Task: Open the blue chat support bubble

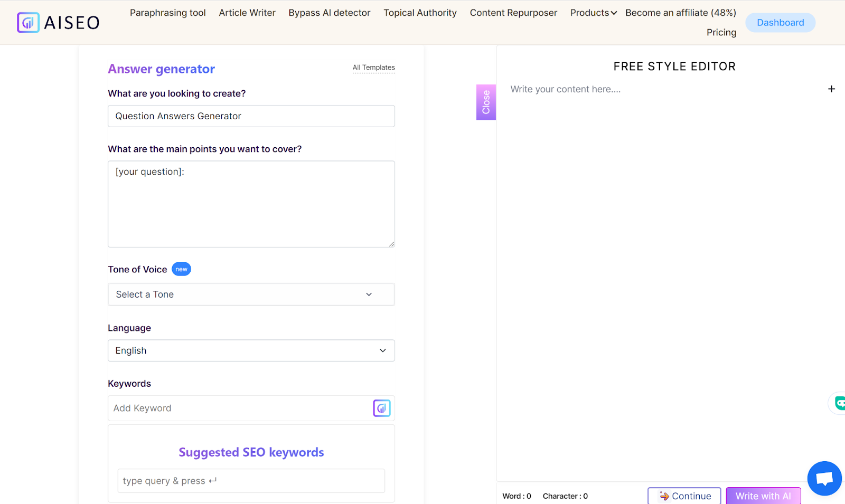Action: [x=824, y=478]
